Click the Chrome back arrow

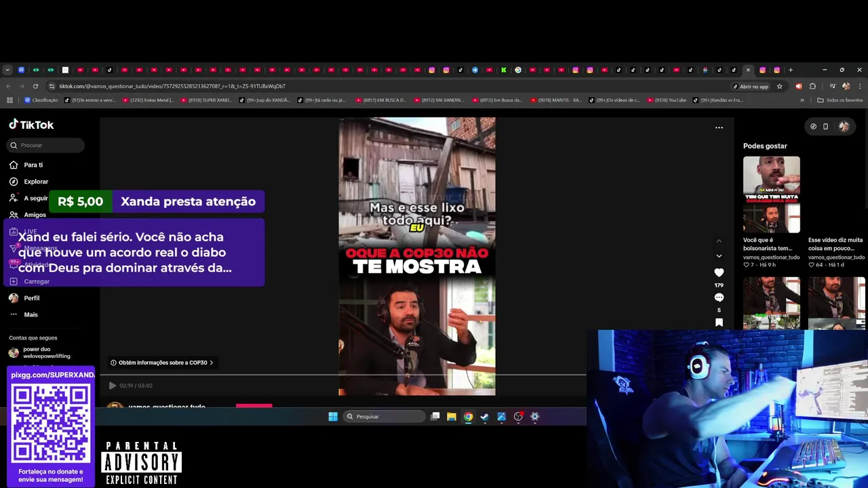(x=8, y=86)
